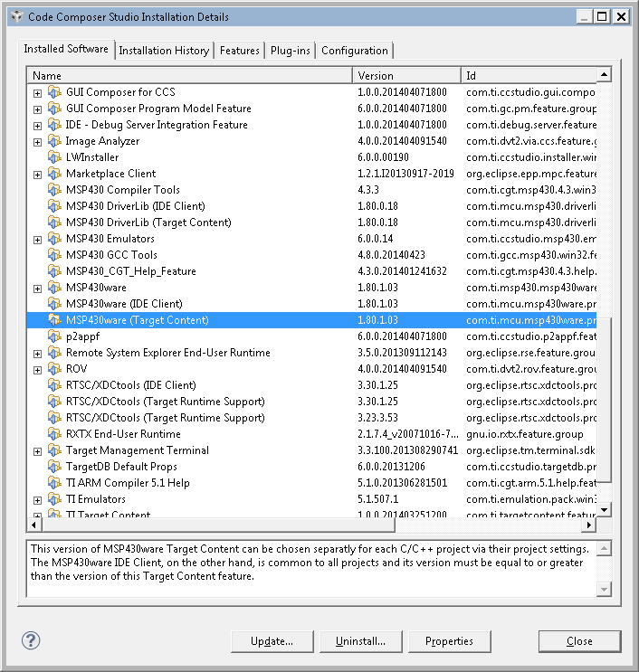Expand the GUI Composer for CCS node
Image resolution: width=639 pixels, height=672 pixels.
pos(38,93)
